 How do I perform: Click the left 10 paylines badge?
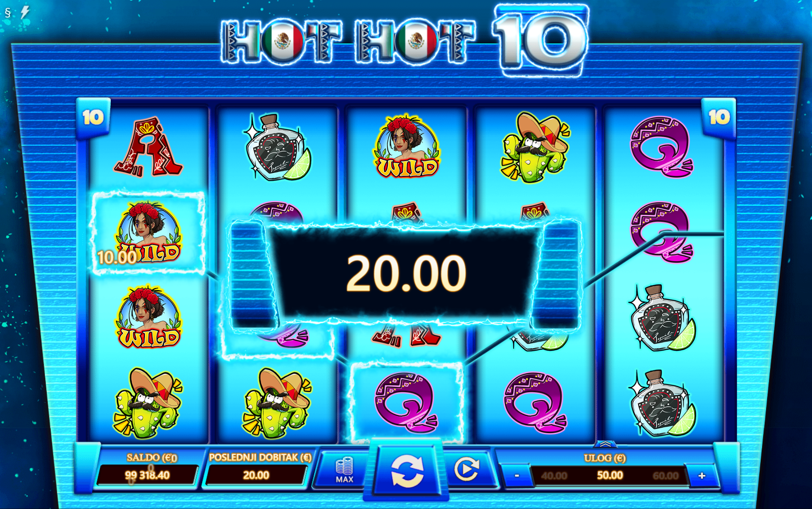pyautogui.click(x=93, y=118)
